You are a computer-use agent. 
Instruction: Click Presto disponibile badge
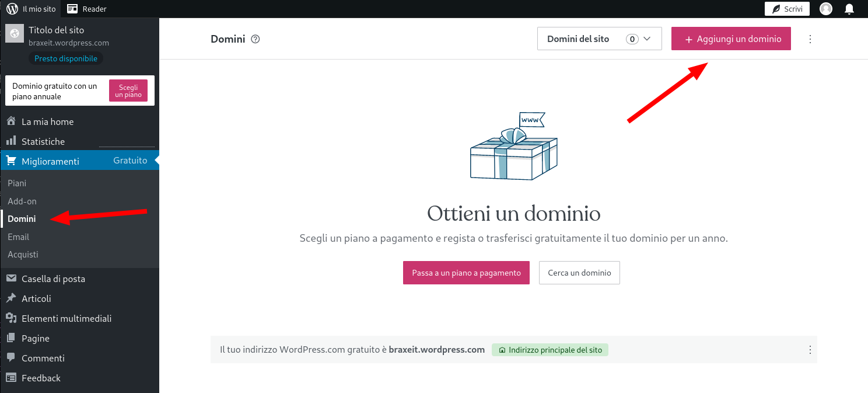point(66,58)
